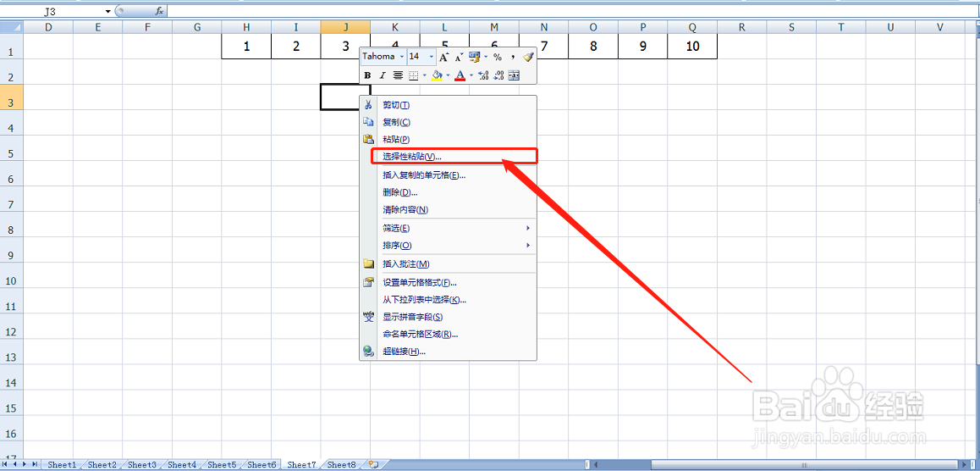Select cell containing 1
The image size is (980, 471).
[246, 47]
